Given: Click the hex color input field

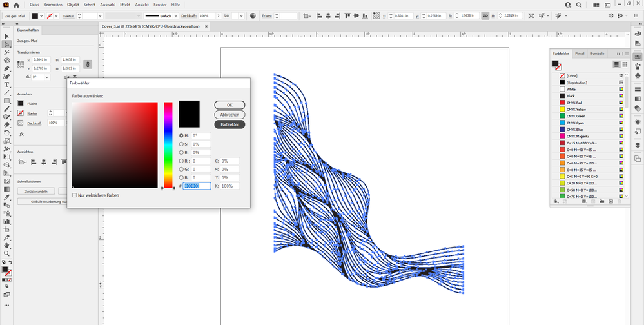Looking at the screenshot, I should tap(197, 186).
